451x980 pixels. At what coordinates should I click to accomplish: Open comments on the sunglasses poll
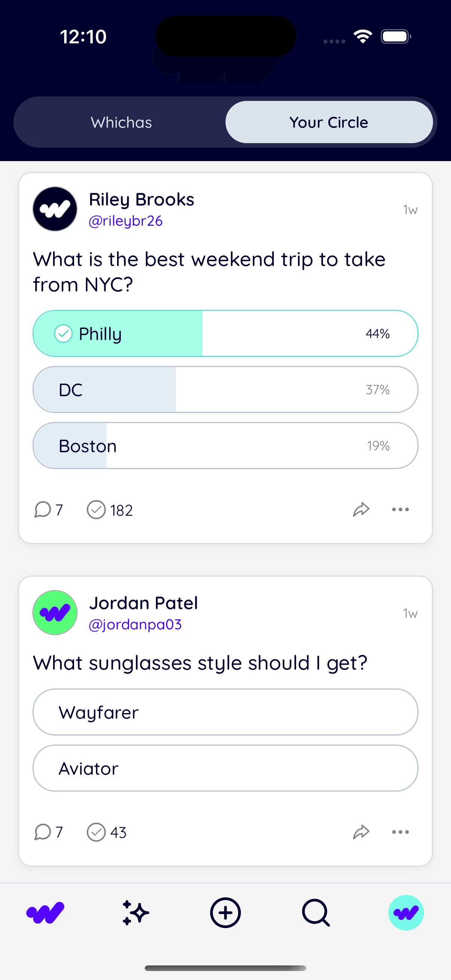pyautogui.click(x=48, y=832)
